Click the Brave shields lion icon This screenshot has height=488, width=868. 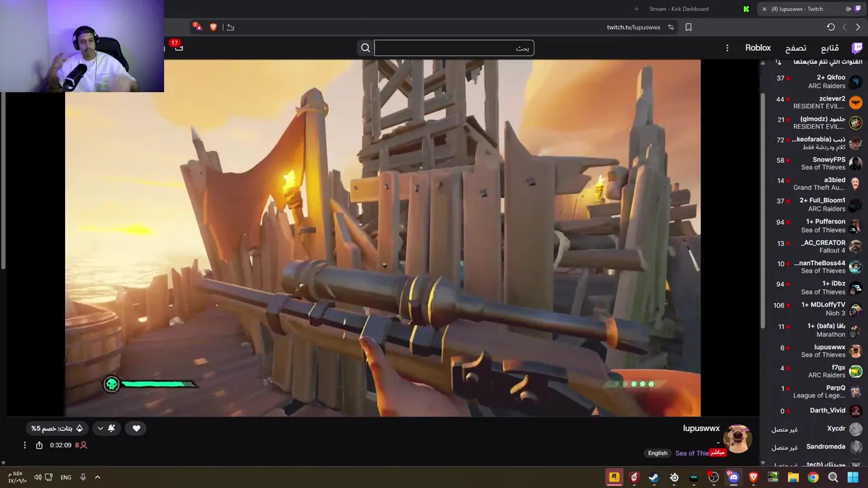coord(214,27)
